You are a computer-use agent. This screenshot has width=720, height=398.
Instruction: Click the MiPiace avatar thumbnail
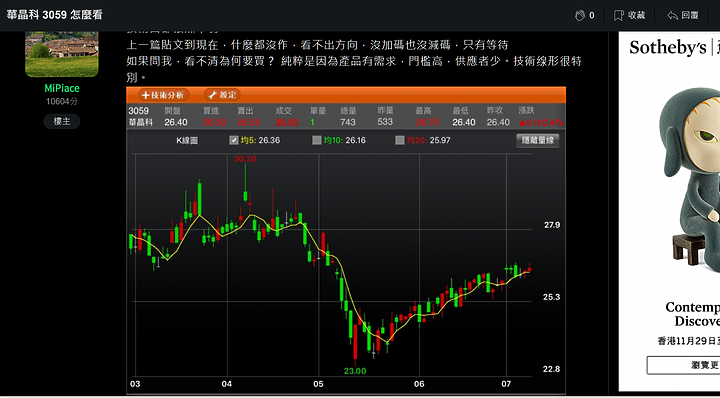62,54
